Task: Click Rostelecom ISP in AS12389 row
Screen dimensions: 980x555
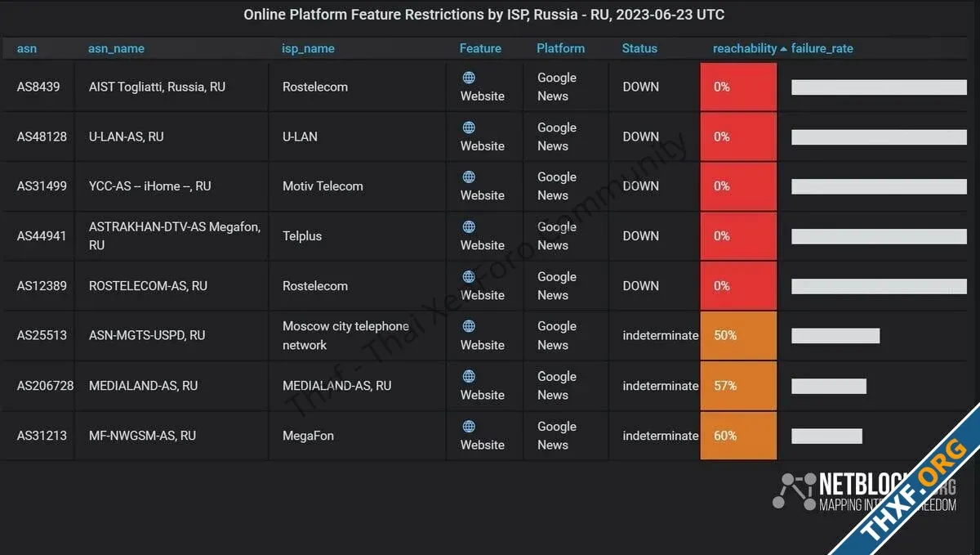Action: click(315, 286)
